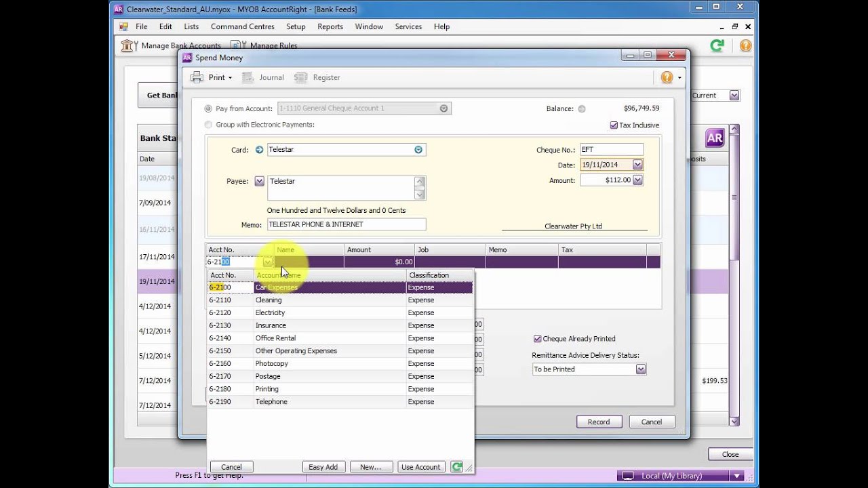
Task: Select account 6-2170 Postage
Action: (x=340, y=376)
